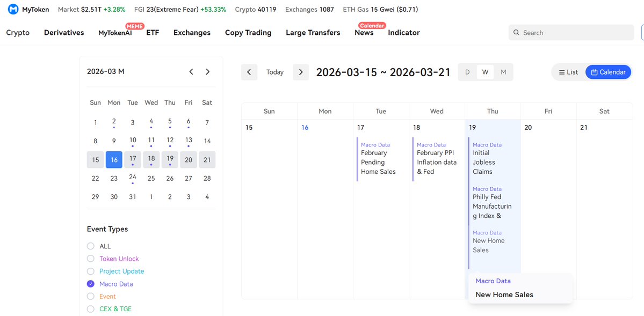Viewport: 644px width, 316px height.
Task: Click in the Search field
Action: click(571, 32)
